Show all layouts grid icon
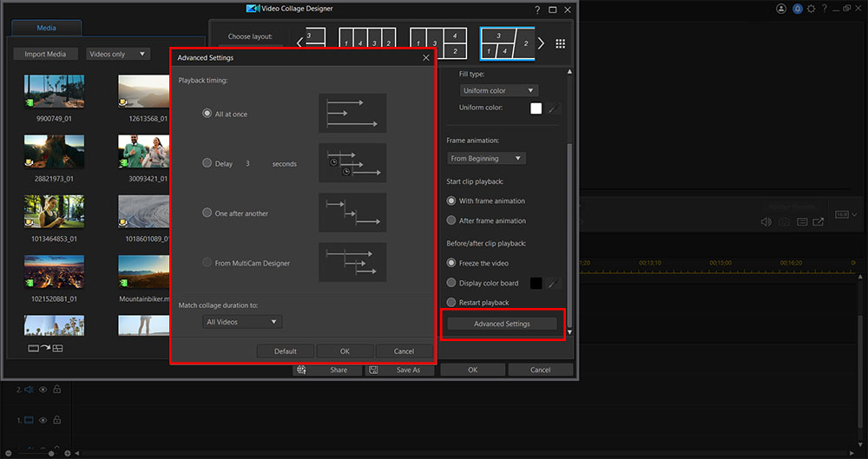The image size is (868, 459). point(560,43)
